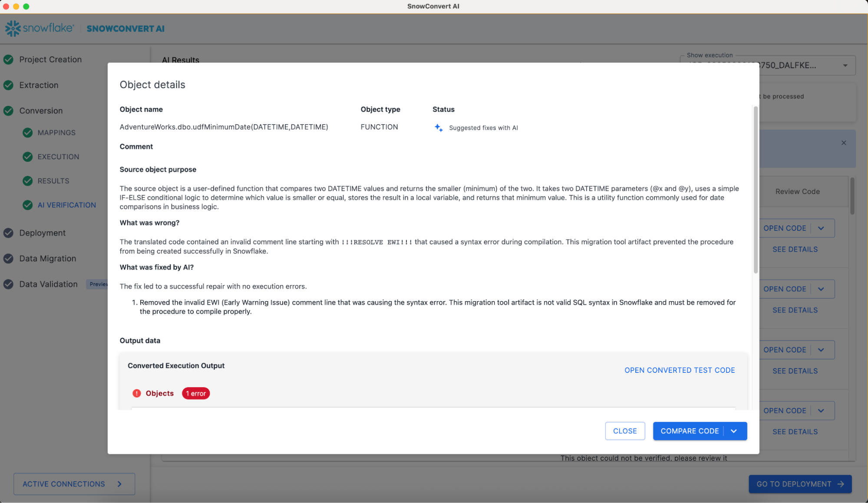Click the Deployment step status icon

(x=8, y=233)
